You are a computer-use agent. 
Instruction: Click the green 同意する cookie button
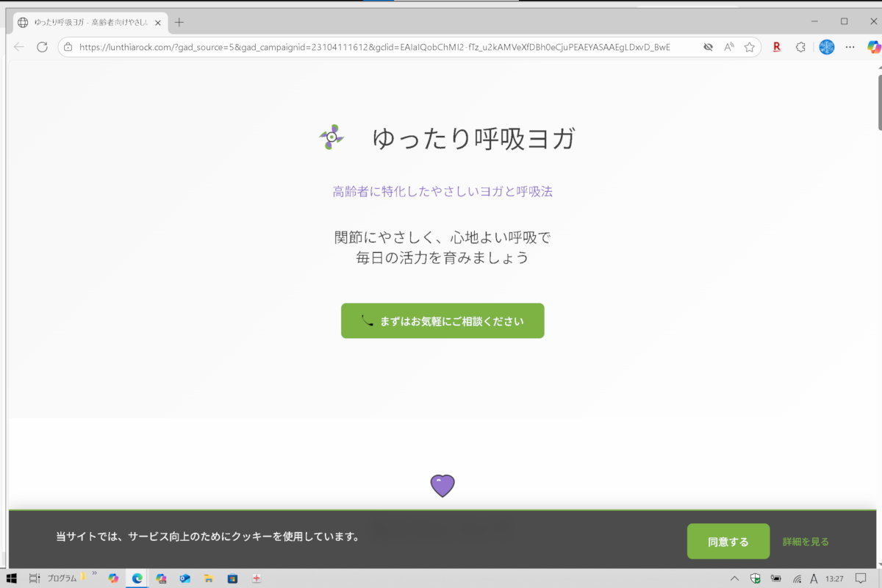click(728, 542)
